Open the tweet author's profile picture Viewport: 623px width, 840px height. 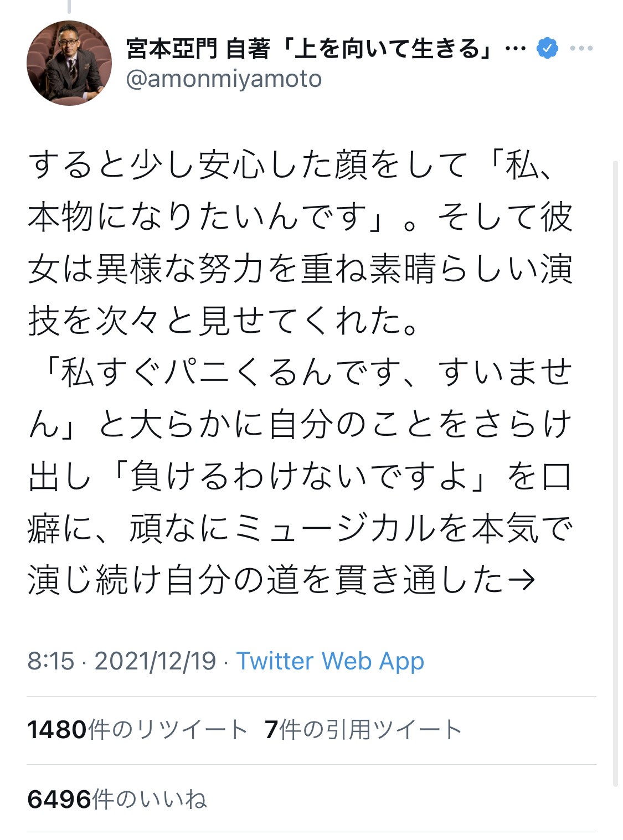click(69, 63)
